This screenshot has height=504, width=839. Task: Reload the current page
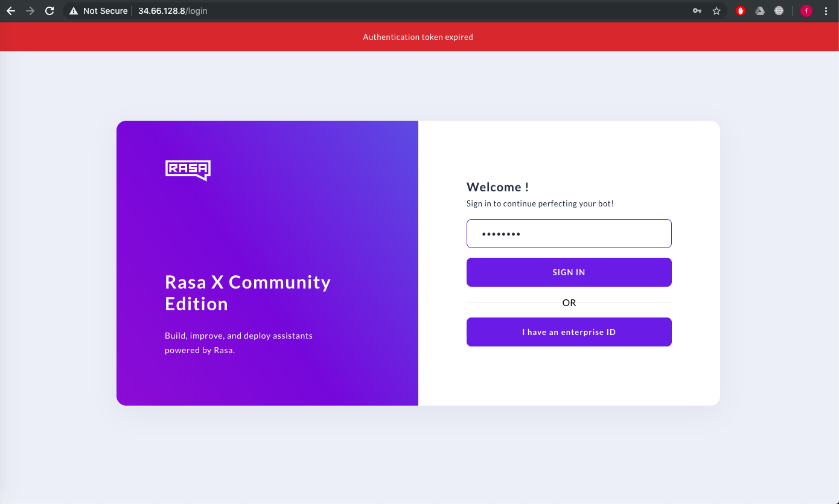pos(49,10)
